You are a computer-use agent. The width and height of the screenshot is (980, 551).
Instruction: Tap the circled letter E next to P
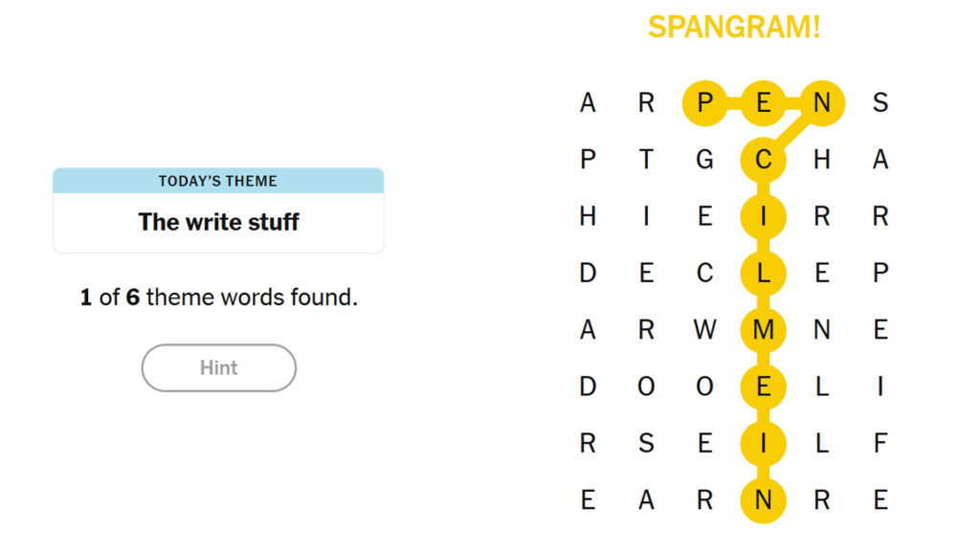[764, 102]
